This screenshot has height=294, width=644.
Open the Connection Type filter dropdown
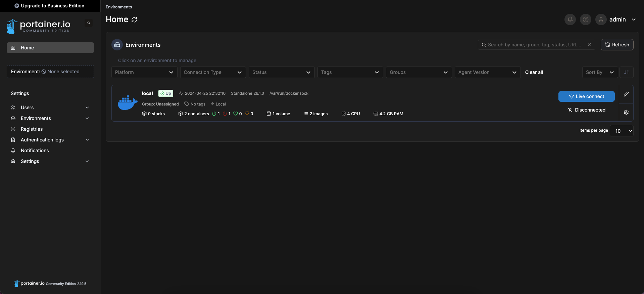tap(213, 72)
